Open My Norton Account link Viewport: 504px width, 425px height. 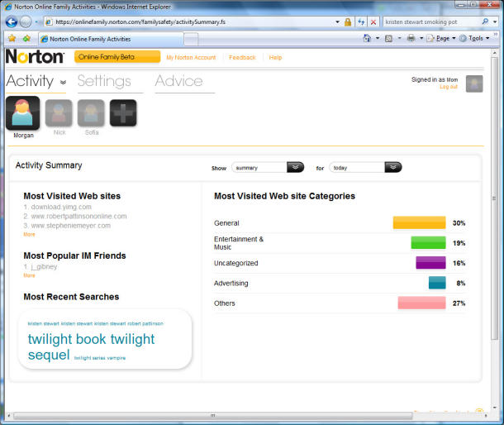pyautogui.click(x=191, y=57)
